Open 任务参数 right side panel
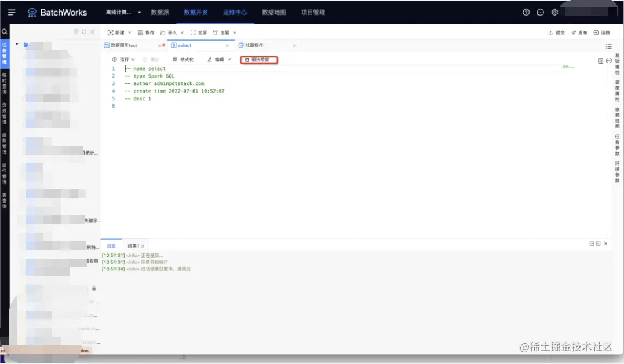This screenshot has width=624, height=364. 617,145
